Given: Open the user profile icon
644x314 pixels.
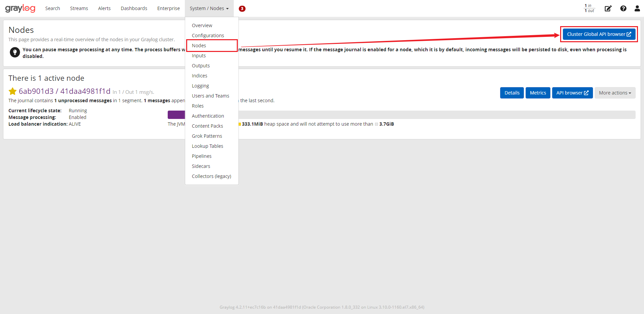Looking at the screenshot, I should [637, 8].
